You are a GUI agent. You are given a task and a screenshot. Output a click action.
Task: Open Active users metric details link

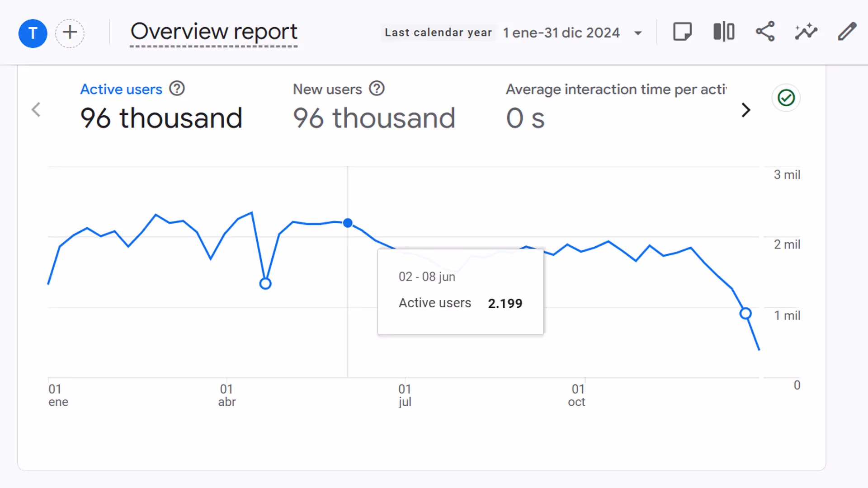(121, 89)
